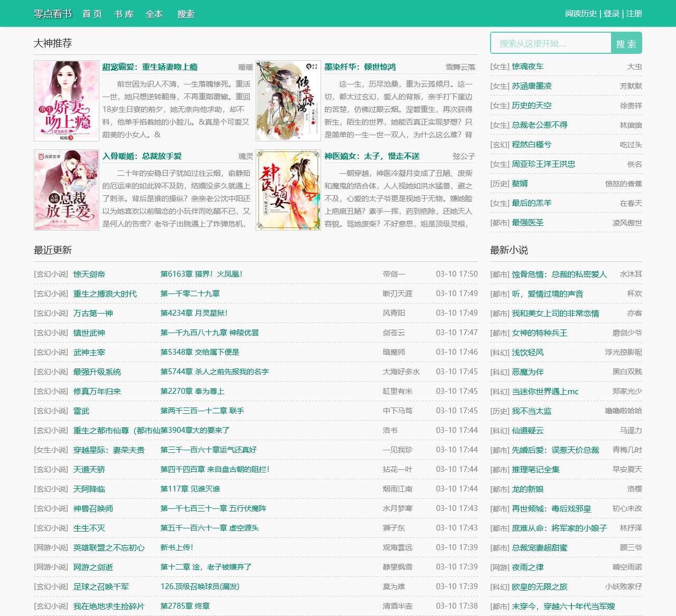Open 我和美女上司的非常恋情 in 最新小说
This screenshot has height=616, width=676.
556,314
